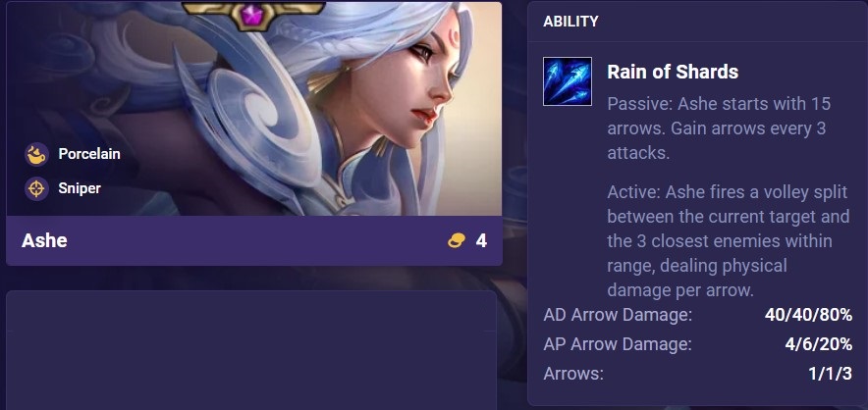This screenshot has height=410, width=868.
Task: Select the Ashe champion portrait image
Action: coord(254,109)
